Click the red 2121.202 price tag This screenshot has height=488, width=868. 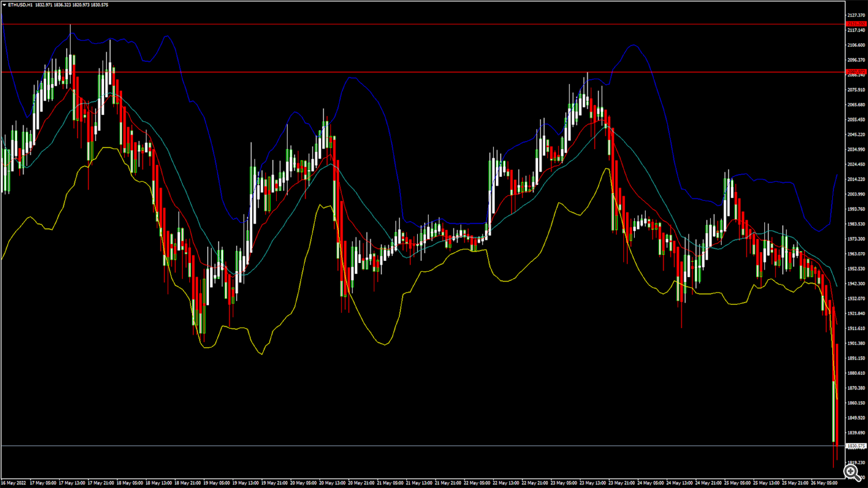click(856, 24)
